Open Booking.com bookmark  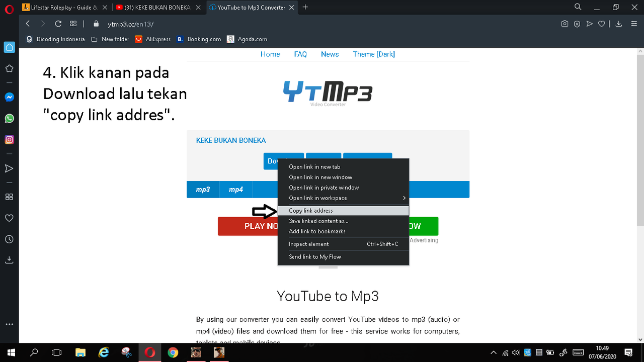point(199,39)
